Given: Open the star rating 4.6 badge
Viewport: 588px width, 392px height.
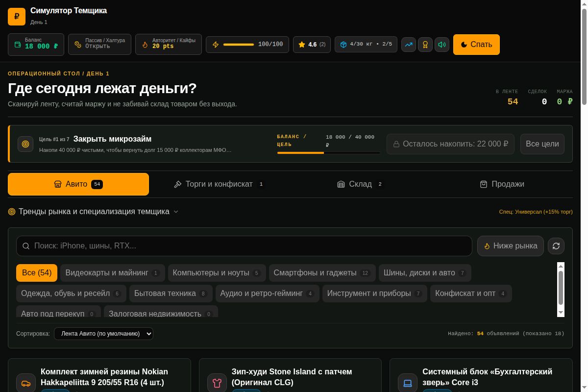Looking at the screenshot, I should coord(312,45).
